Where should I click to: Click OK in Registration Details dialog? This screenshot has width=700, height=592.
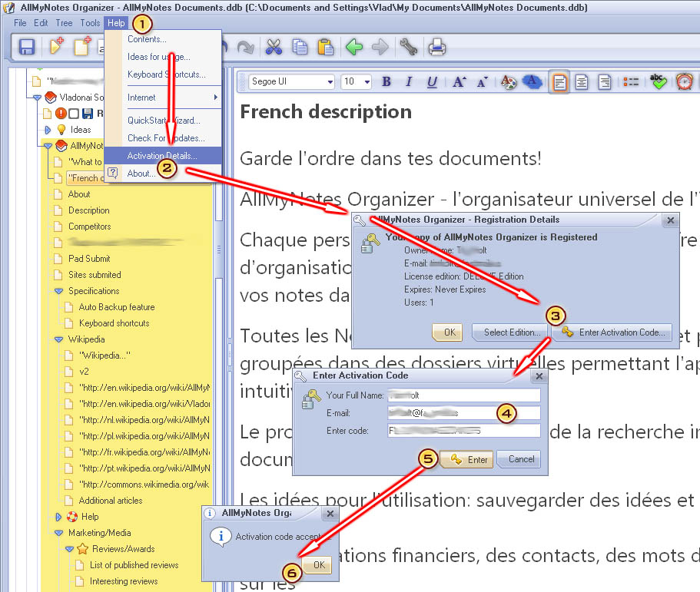point(447,332)
